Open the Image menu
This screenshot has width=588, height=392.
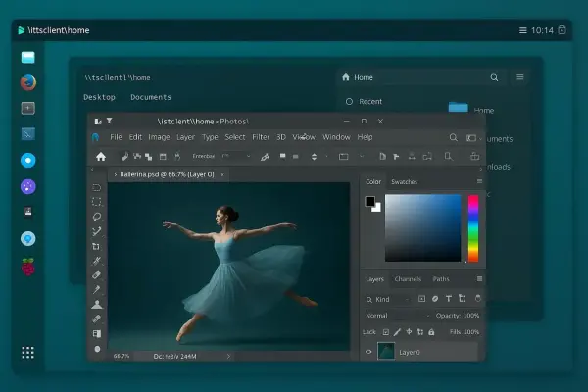tap(159, 137)
